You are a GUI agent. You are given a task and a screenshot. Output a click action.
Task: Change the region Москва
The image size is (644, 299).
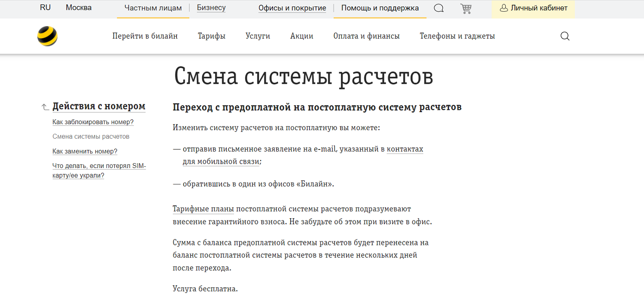[79, 8]
